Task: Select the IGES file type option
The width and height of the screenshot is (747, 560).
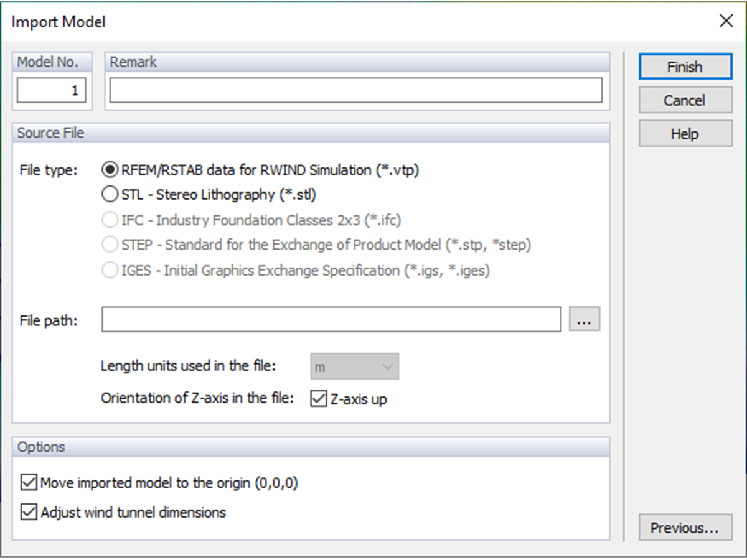Action: 110,270
